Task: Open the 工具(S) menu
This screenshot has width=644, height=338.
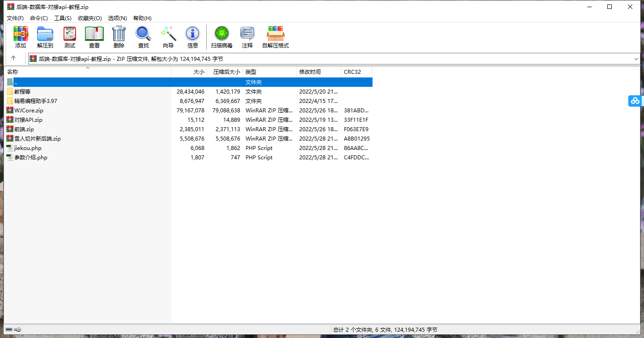Action: pyautogui.click(x=63, y=18)
